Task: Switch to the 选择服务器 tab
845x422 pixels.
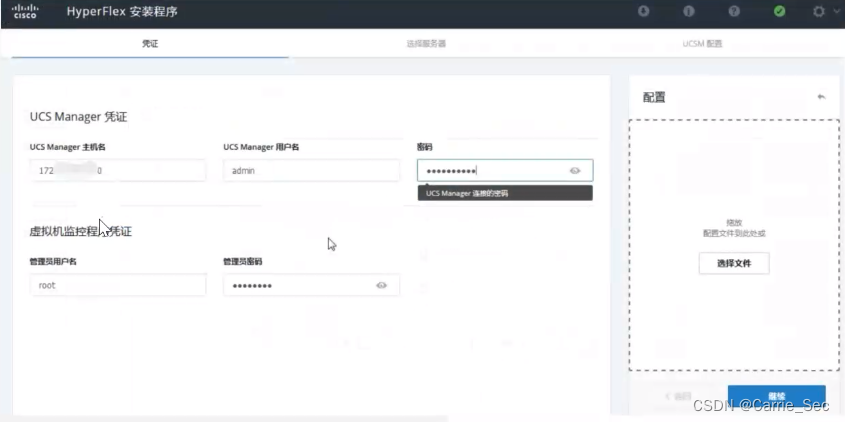Action: [x=426, y=44]
